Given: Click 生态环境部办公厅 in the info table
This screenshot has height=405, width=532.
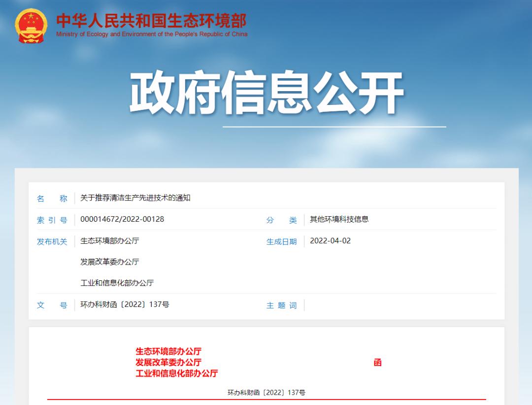Looking at the screenshot, I should tap(109, 241).
